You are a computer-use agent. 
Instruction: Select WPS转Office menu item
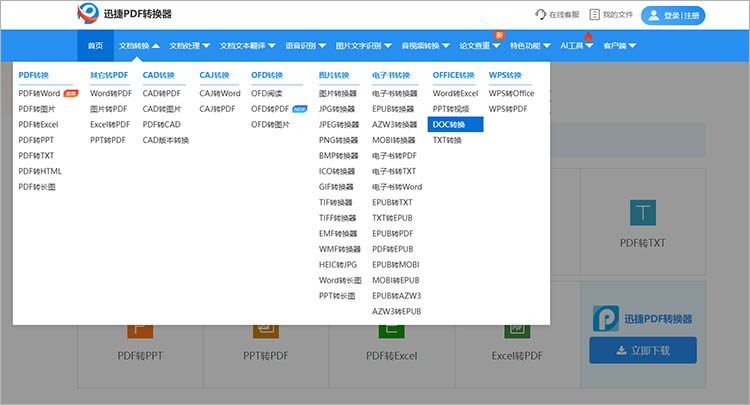[511, 93]
